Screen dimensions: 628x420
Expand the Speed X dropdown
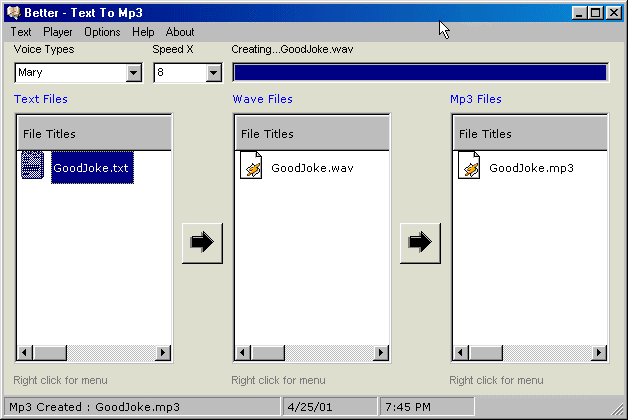click(x=213, y=73)
